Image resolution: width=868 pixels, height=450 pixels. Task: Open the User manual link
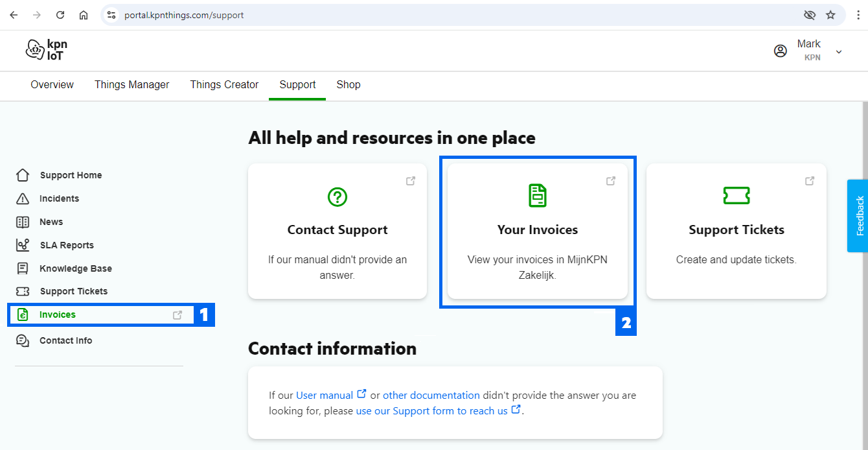(x=325, y=395)
